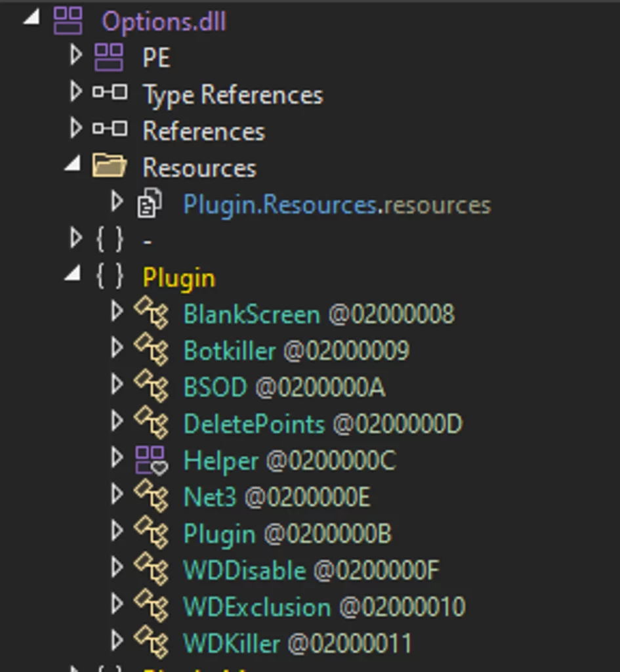The height and width of the screenshot is (672, 620).
Task: Click the Plugin.Resources.resources file icon
Action: (150, 204)
